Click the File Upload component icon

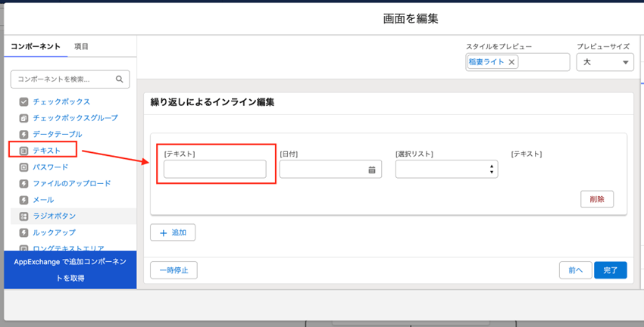[24, 183]
